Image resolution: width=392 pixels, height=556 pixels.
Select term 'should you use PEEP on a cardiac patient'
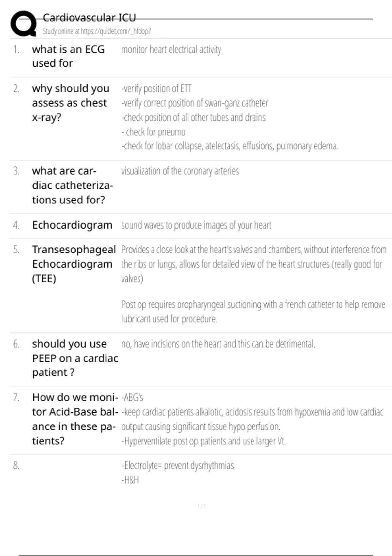75,358
